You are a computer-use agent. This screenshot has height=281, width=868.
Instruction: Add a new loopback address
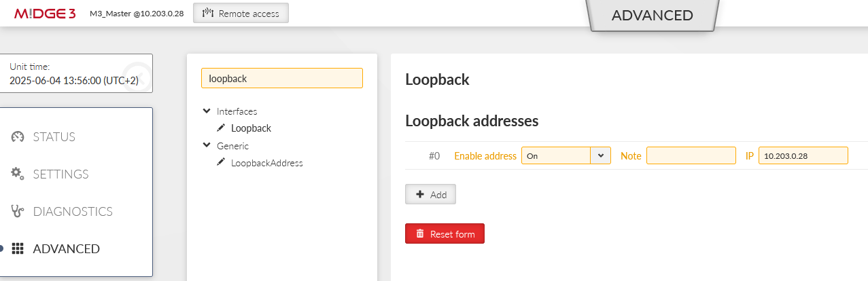click(x=430, y=194)
